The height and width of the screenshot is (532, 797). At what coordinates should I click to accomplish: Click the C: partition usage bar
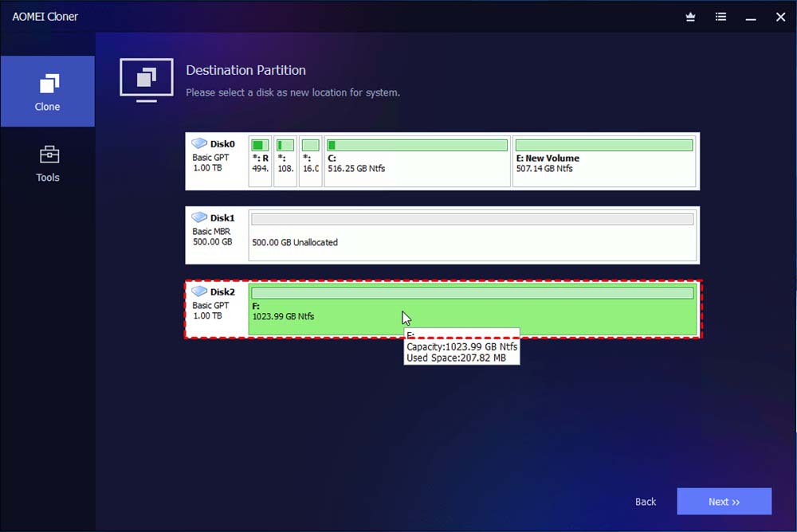pos(418,145)
